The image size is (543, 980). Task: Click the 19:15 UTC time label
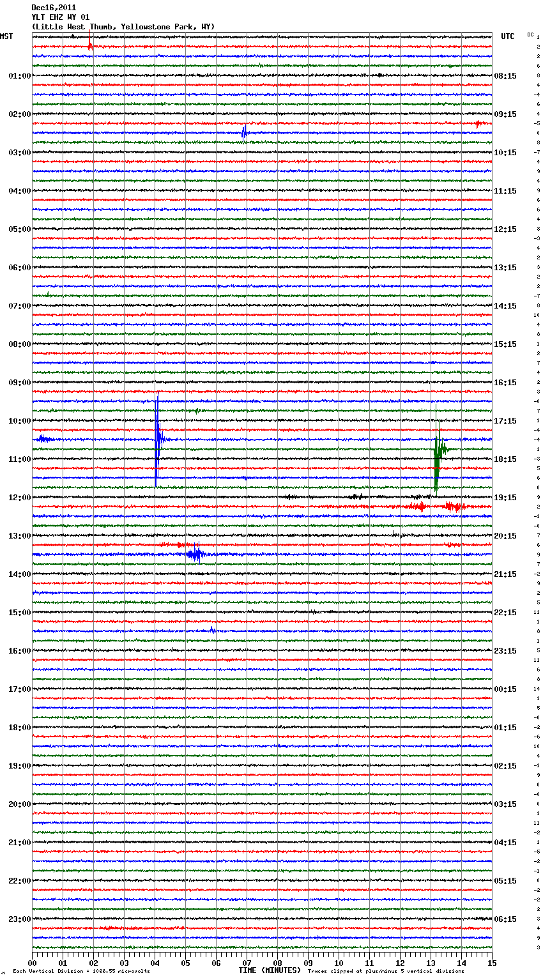click(505, 498)
